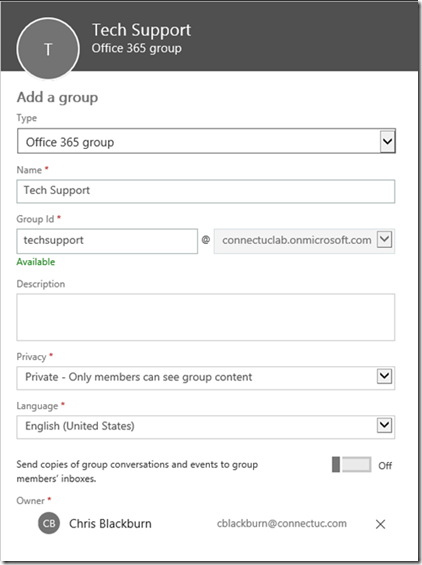The width and height of the screenshot is (422, 565).
Task: Click the Name field containing Tech Support
Action: pyautogui.click(x=205, y=191)
